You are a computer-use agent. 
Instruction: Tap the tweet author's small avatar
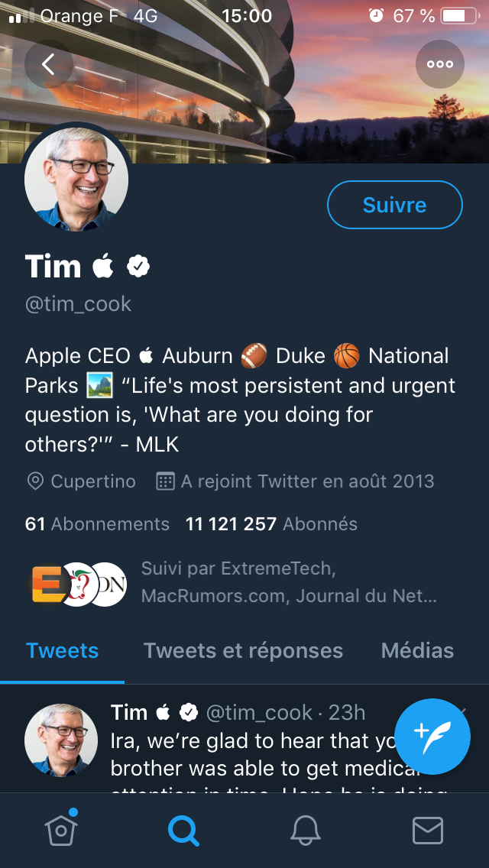coord(61,740)
